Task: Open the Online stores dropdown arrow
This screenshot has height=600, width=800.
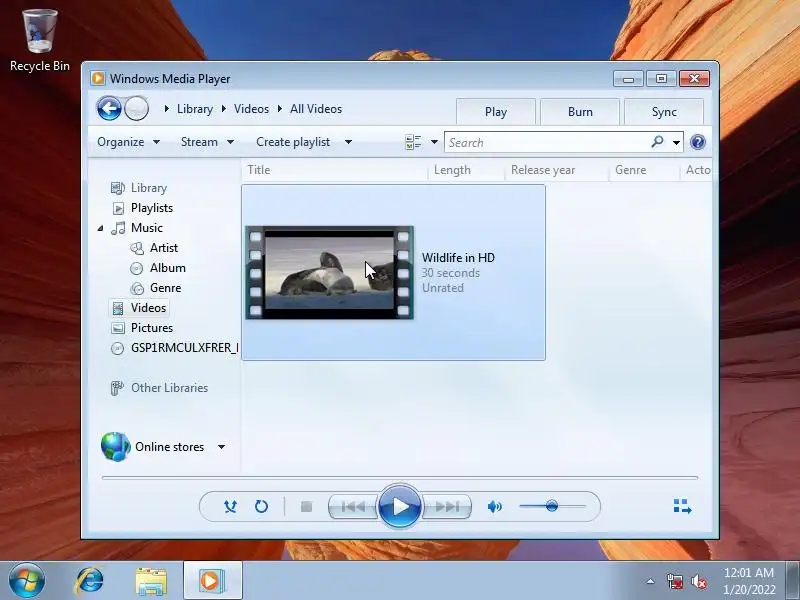Action: click(221, 447)
